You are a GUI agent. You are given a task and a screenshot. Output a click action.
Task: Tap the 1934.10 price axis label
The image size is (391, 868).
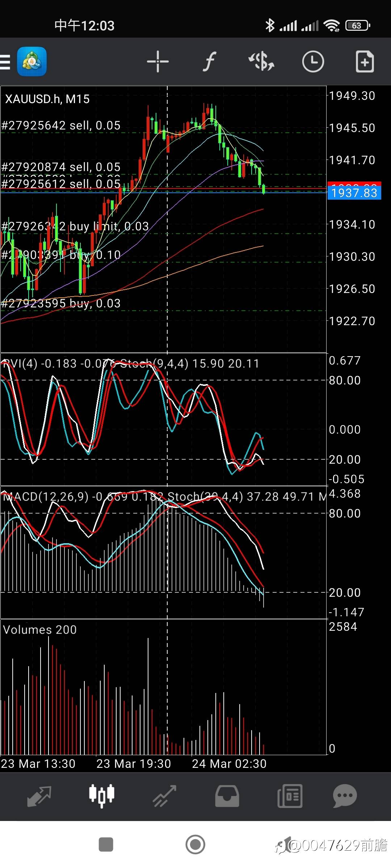tap(352, 225)
